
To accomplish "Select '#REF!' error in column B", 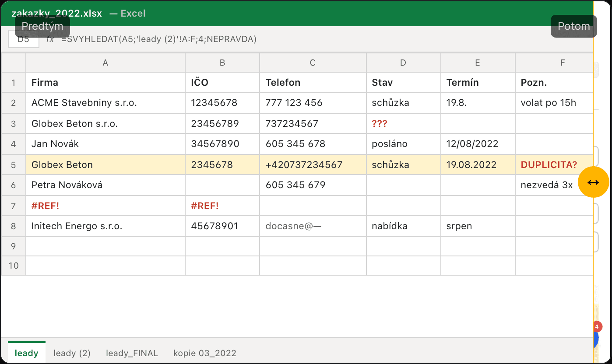I will pos(222,206).
